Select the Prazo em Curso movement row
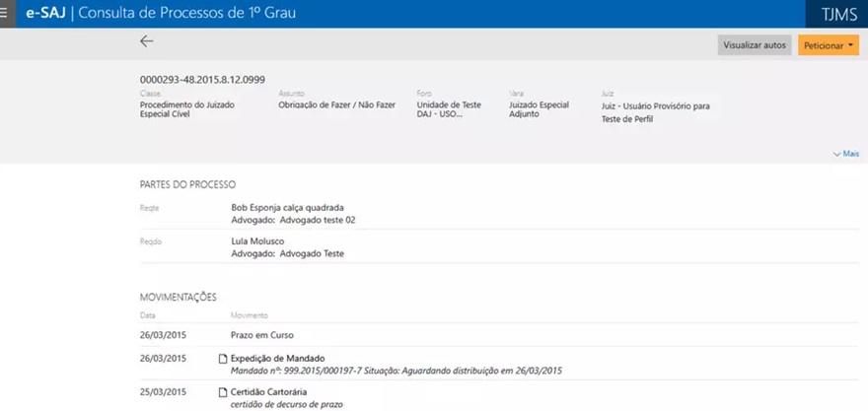This screenshot has height=411, width=868. [499, 335]
